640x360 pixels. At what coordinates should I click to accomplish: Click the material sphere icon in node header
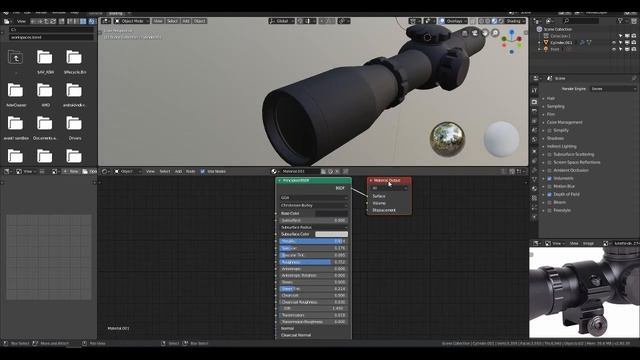pyautogui.click(x=274, y=171)
